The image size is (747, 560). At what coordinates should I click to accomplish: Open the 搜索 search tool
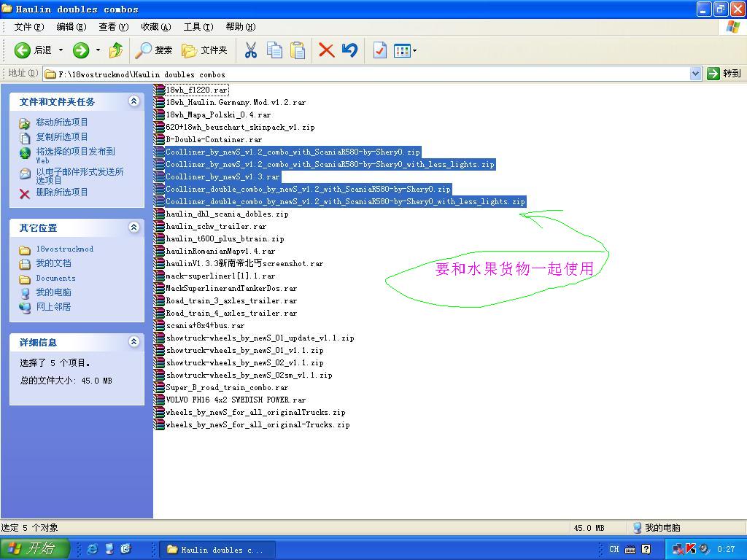point(154,50)
